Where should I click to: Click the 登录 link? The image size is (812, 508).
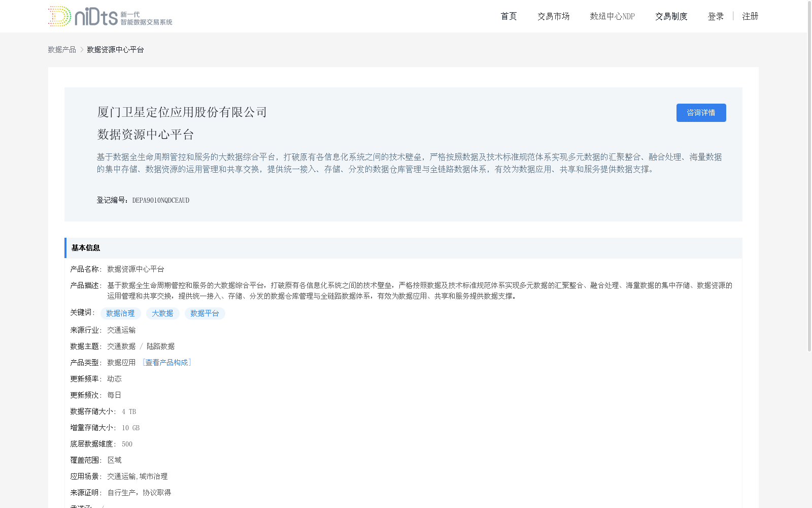point(716,16)
